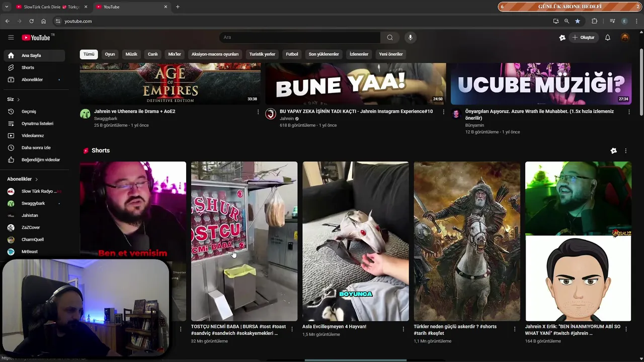
Task: Open Oynatma listeleri playlists
Action: point(34,123)
